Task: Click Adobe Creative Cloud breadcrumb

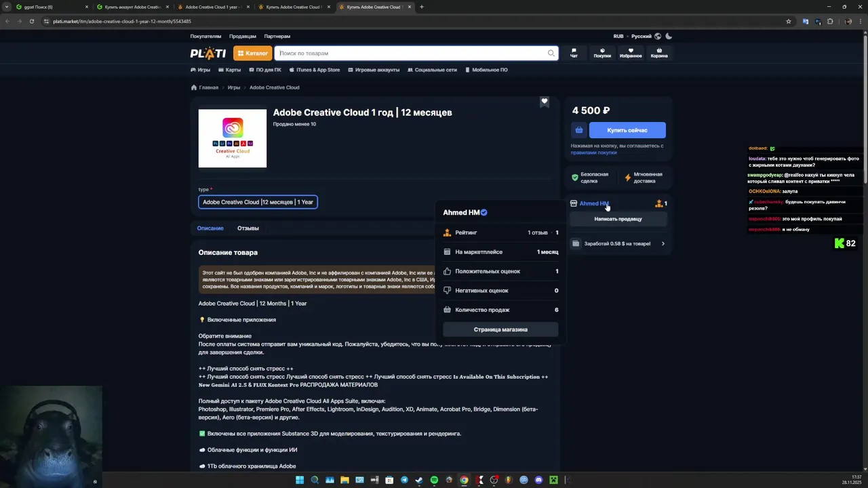Action: pyautogui.click(x=274, y=87)
